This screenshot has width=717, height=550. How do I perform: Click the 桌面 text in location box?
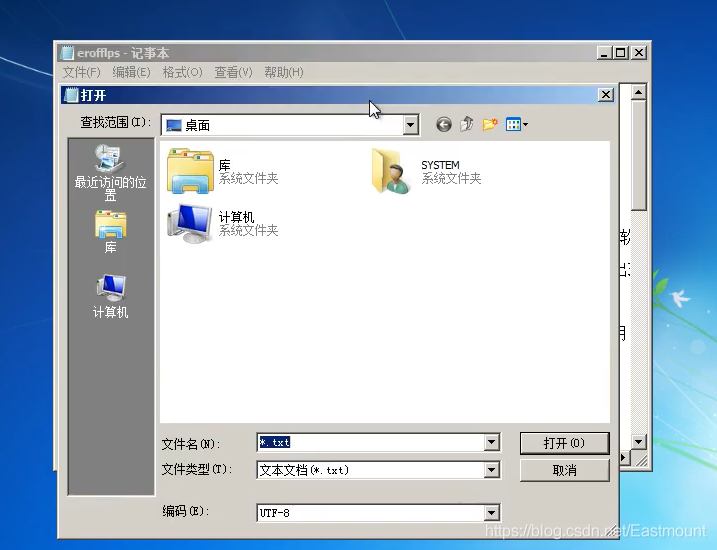tap(198, 126)
